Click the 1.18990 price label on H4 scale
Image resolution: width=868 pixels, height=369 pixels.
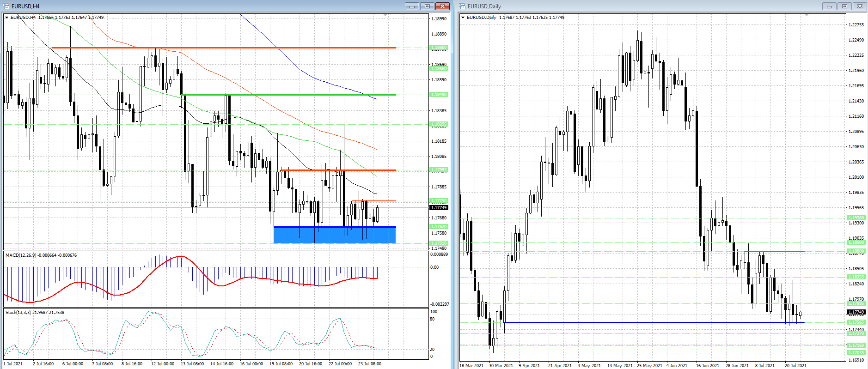tap(439, 19)
